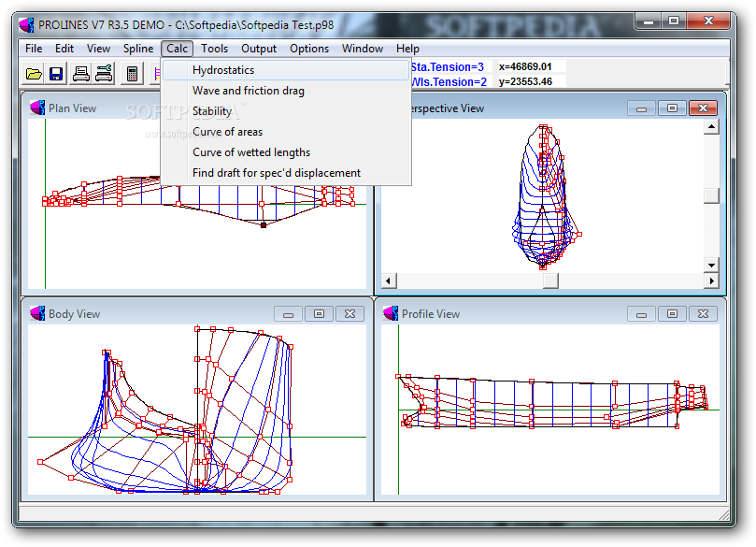Choose Wave and friction drag
This screenshot has width=756, height=547.
286,91
